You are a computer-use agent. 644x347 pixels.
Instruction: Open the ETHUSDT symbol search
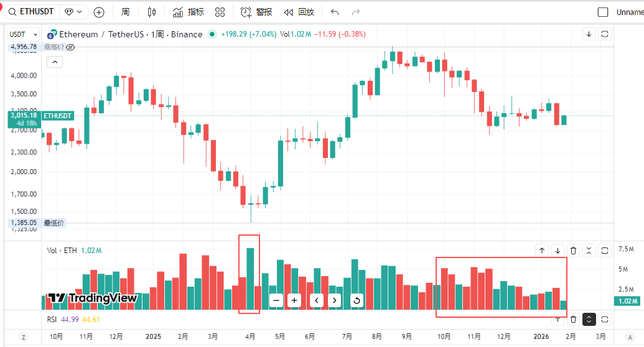click(31, 12)
